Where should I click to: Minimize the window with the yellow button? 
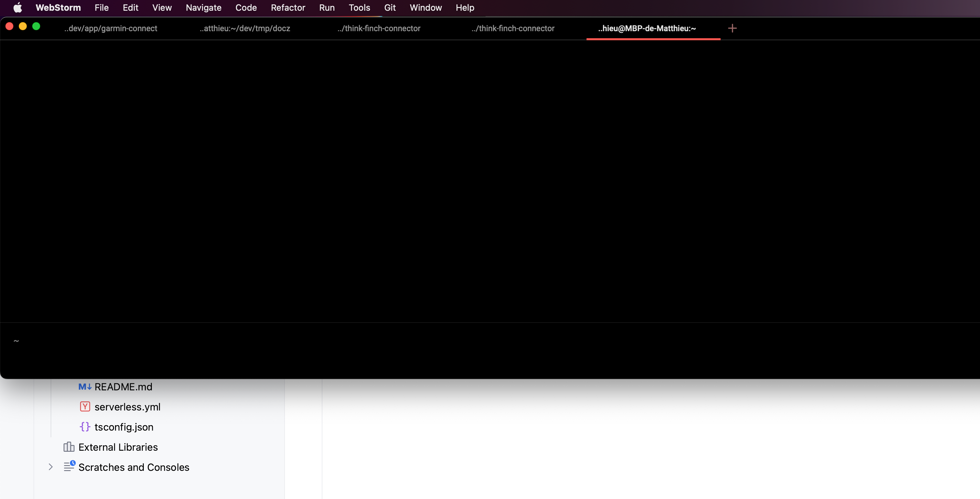click(x=23, y=26)
